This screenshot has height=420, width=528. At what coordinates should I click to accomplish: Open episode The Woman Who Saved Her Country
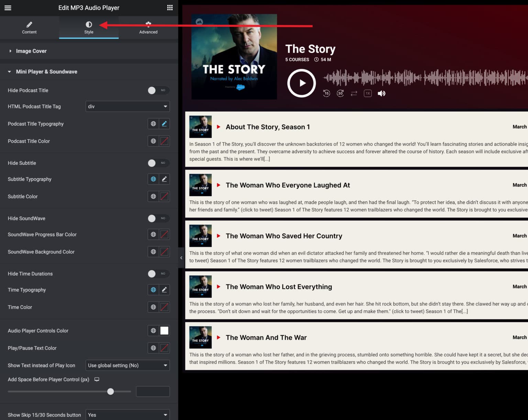(284, 236)
